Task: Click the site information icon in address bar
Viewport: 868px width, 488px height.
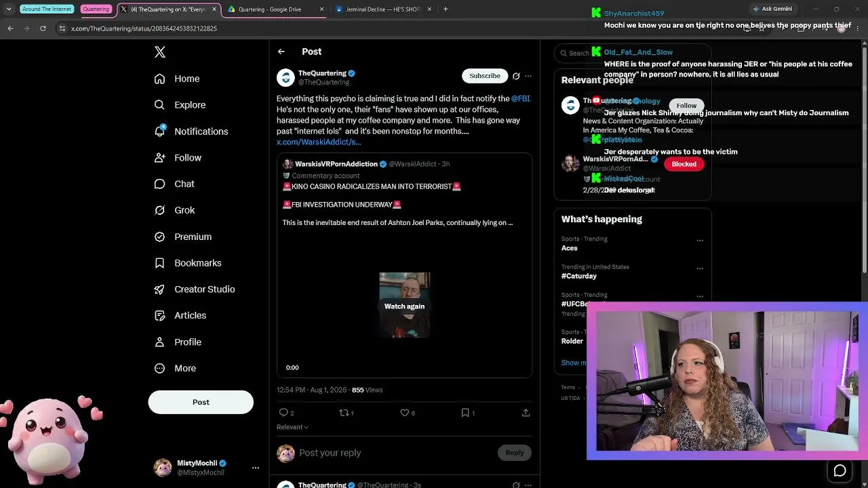Action: click(x=62, y=28)
